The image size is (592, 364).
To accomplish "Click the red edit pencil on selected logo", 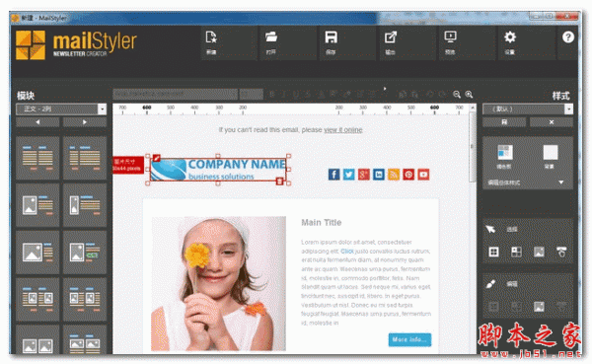I will tap(157, 158).
